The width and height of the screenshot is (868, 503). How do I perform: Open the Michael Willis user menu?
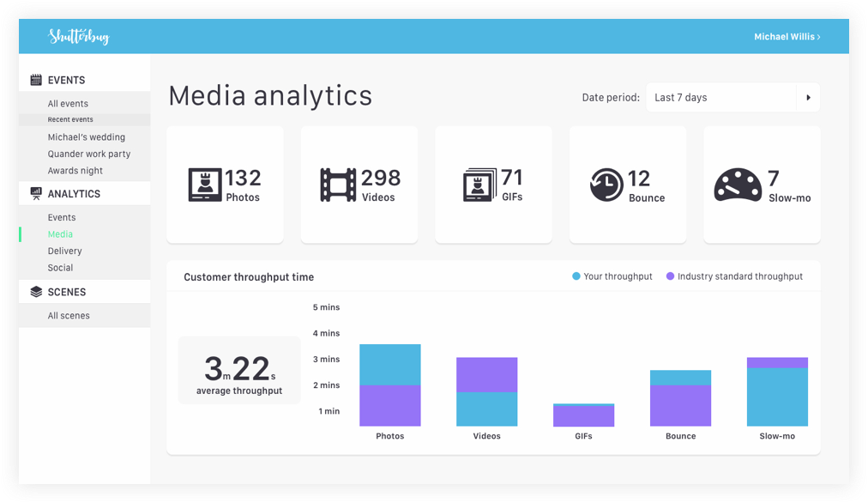pyautogui.click(x=787, y=37)
